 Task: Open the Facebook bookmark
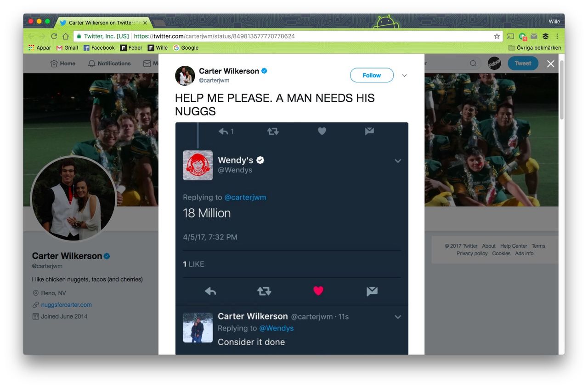pyautogui.click(x=99, y=48)
